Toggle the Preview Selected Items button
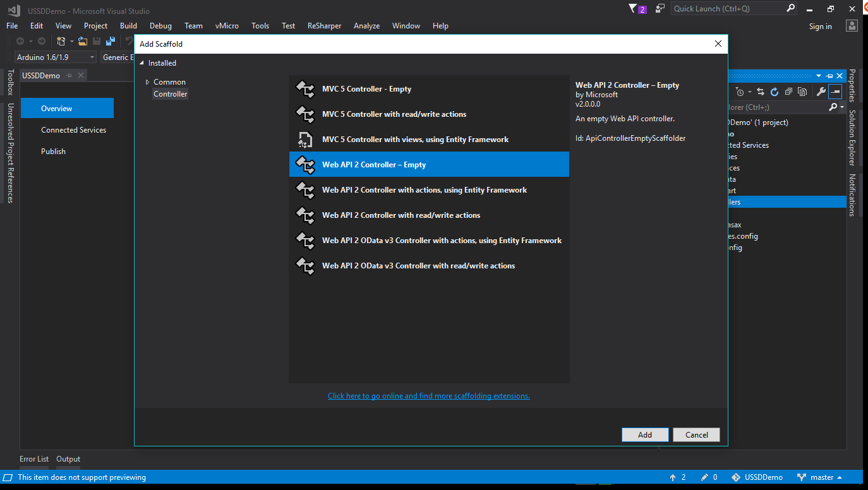Image resolution: width=868 pixels, height=490 pixels. [835, 92]
